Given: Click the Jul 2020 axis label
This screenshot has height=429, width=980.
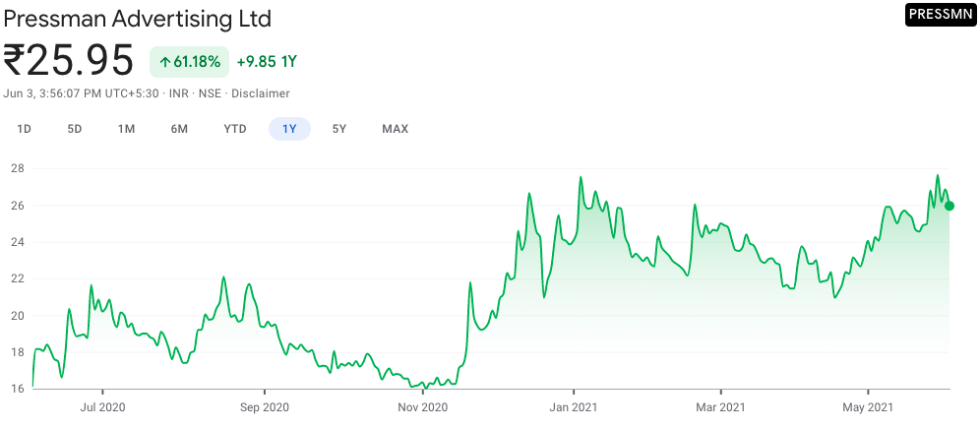Looking at the screenshot, I should 103,407.
